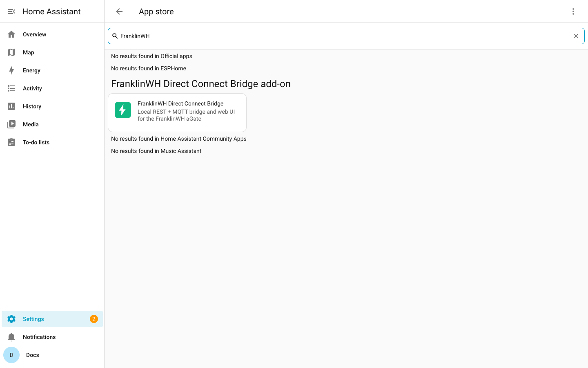Open the Docs user profile avatar
The width and height of the screenshot is (588, 368).
(x=11, y=355)
